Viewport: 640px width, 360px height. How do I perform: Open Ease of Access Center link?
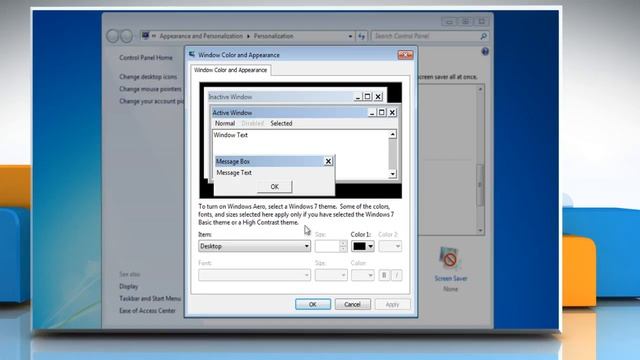147,311
